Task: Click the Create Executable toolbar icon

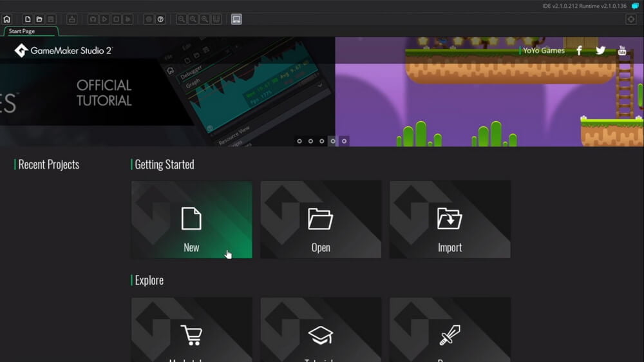Action: coord(72,19)
